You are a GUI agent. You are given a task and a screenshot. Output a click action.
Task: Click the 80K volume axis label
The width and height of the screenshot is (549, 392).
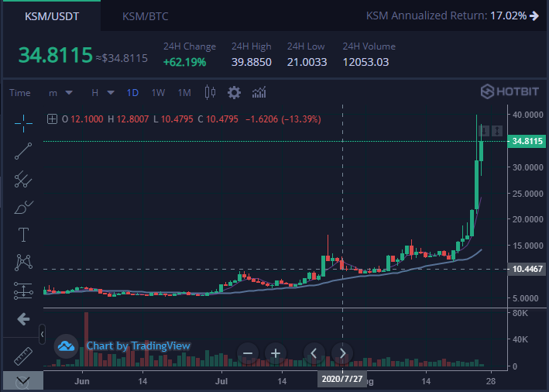click(x=520, y=313)
